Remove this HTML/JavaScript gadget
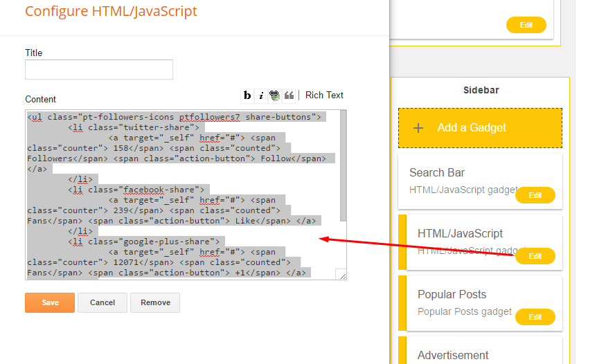Viewport: 597px width, 364px height. click(155, 303)
